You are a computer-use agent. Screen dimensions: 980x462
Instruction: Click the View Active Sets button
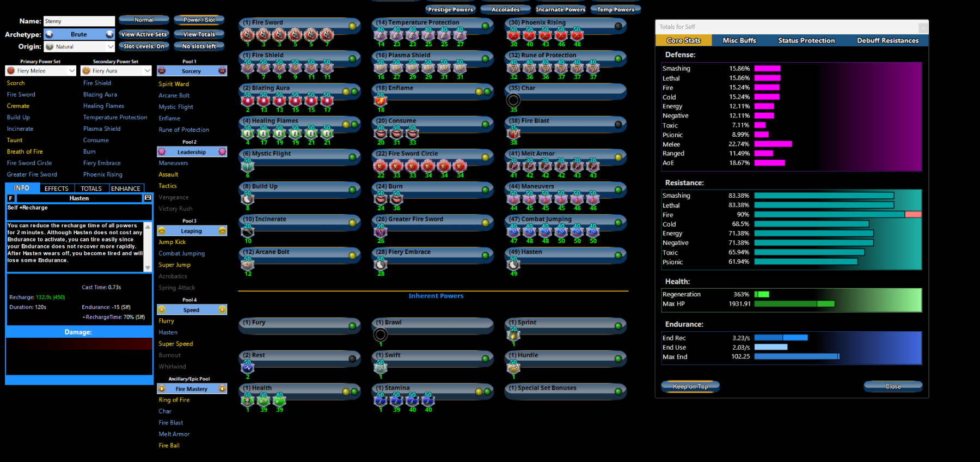click(144, 34)
